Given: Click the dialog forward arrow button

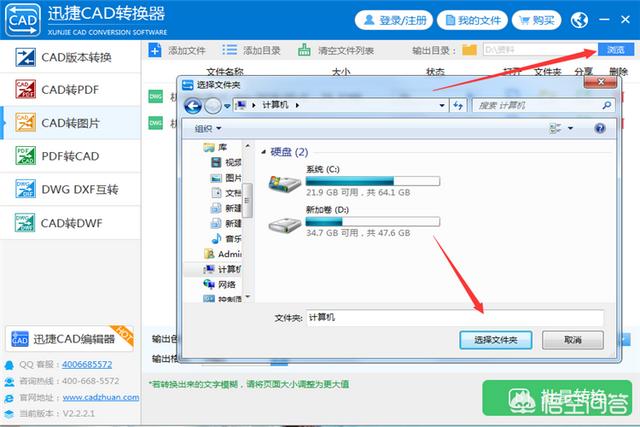Looking at the screenshot, I should (212, 106).
